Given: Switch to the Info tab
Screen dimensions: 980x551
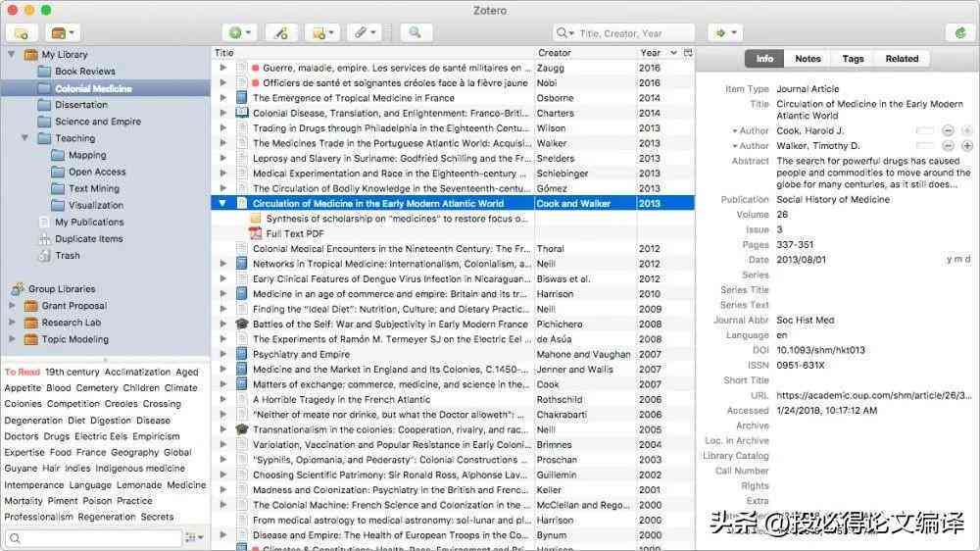Looking at the screenshot, I should point(764,58).
